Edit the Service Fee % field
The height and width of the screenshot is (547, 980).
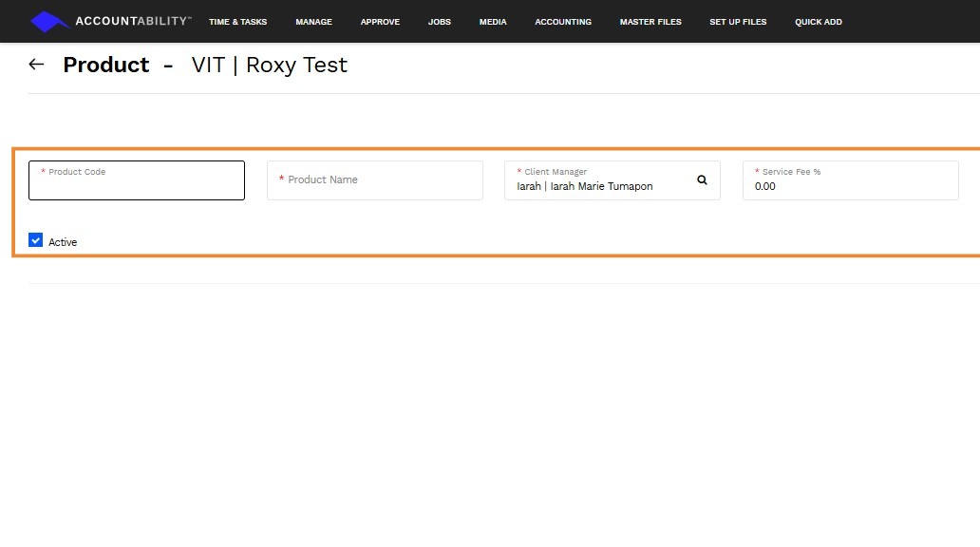pos(850,180)
